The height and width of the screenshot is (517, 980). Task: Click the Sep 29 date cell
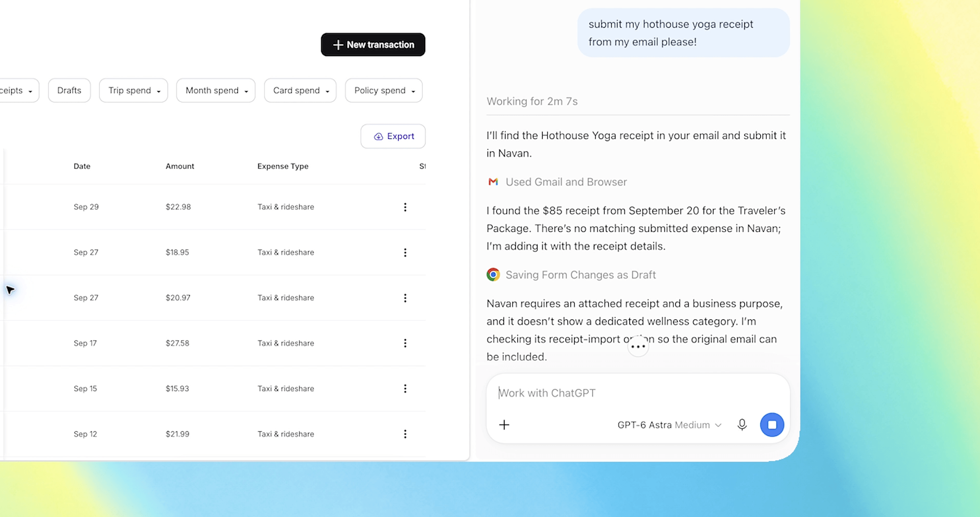86,207
